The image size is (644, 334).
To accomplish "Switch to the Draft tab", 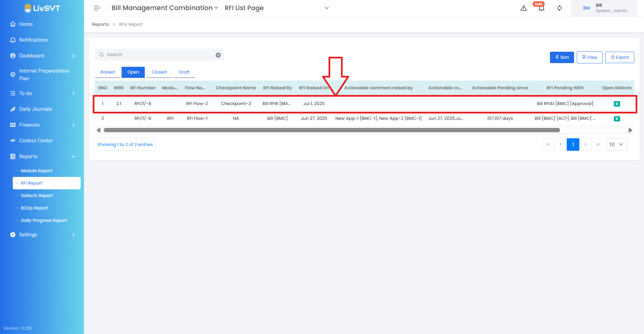I will coord(184,72).
